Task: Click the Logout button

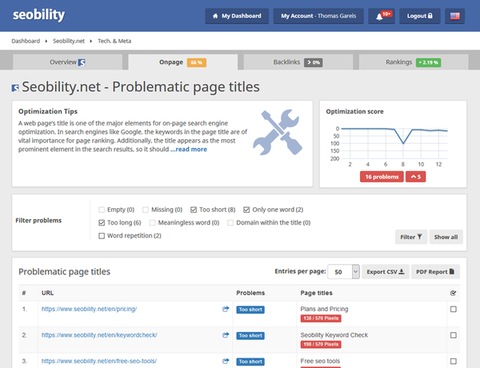Action: click(420, 16)
